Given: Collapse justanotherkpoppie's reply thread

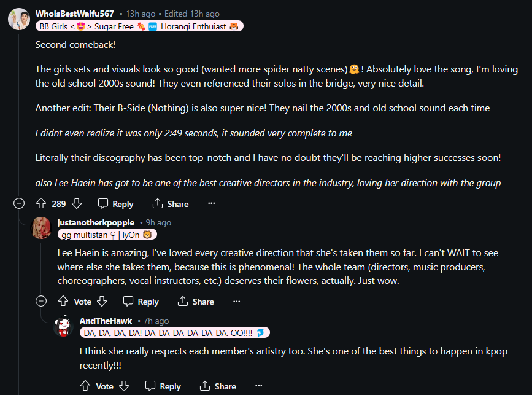Looking at the screenshot, I should tap(41, 301).
